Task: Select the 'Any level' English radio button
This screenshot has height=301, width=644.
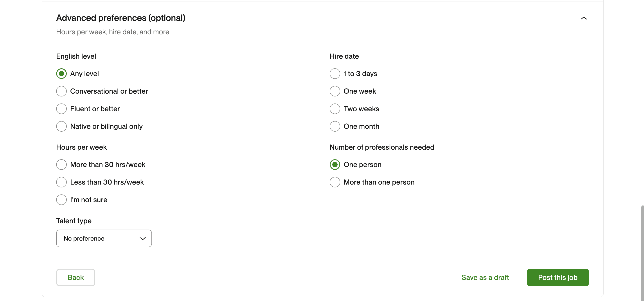Action: point(61,73)
